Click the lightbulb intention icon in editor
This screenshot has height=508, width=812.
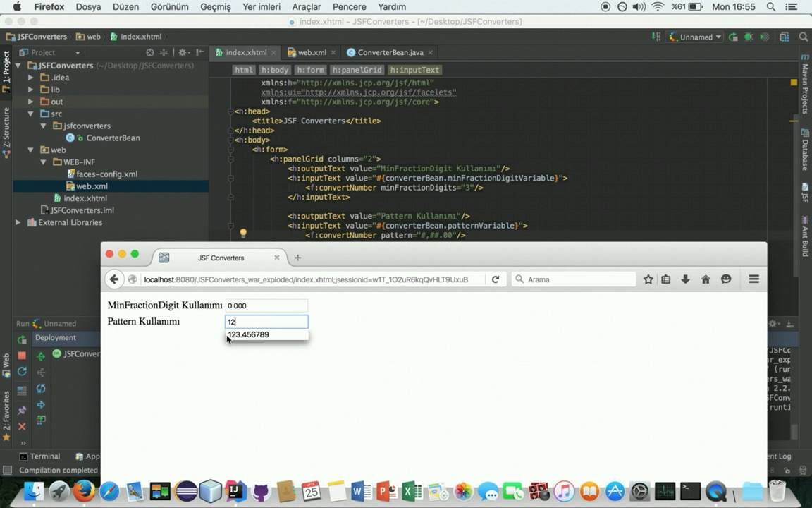pyautogui.click(x=243, y=234)
